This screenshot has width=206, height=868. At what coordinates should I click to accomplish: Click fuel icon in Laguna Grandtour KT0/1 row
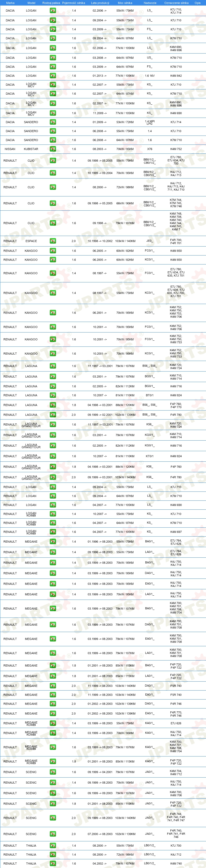click(53, 456)
